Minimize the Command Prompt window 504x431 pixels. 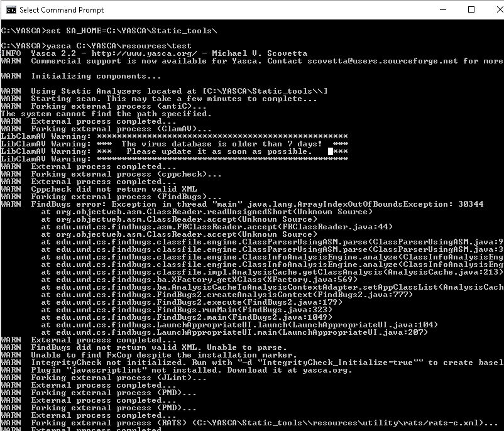[444, 9]
